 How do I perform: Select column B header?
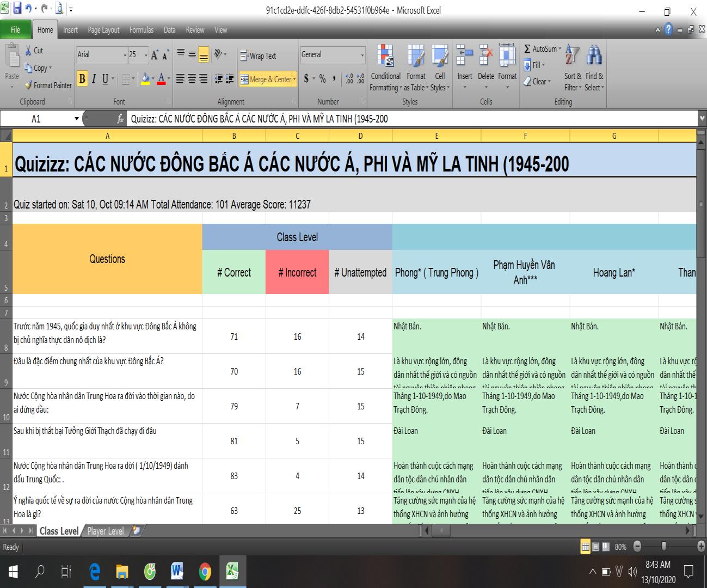coord(234,136)
